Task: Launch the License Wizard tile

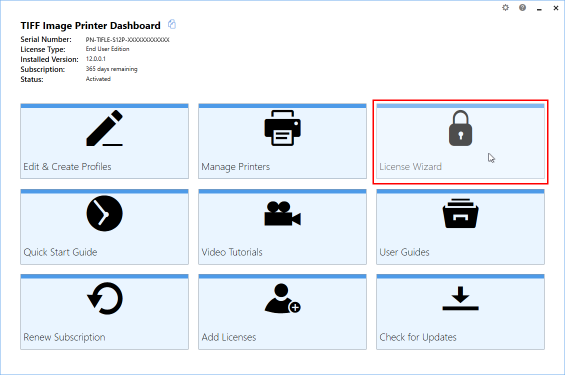Action: pyautogui.click(x=461, y=141)
